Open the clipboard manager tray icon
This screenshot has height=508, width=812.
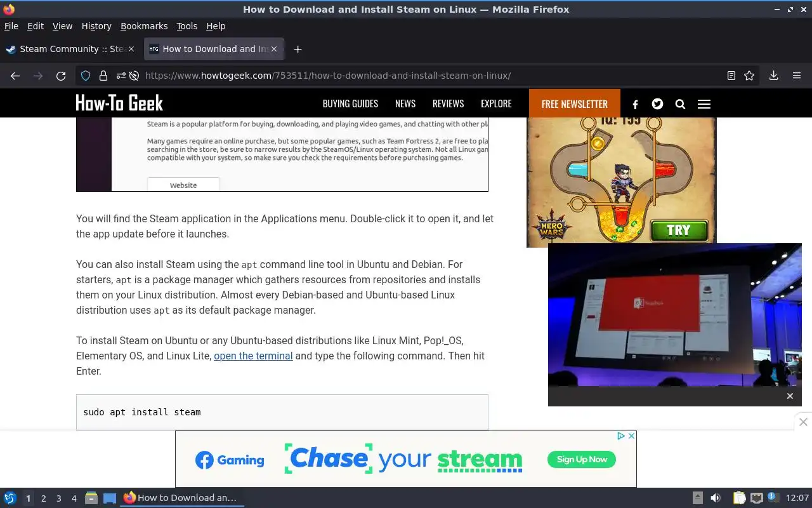[x=739, y=498]
